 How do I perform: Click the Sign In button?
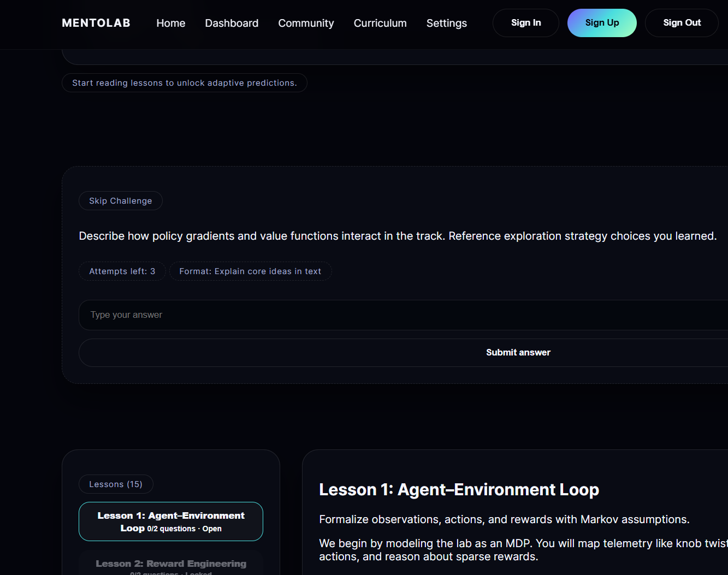tap(525, 23)
